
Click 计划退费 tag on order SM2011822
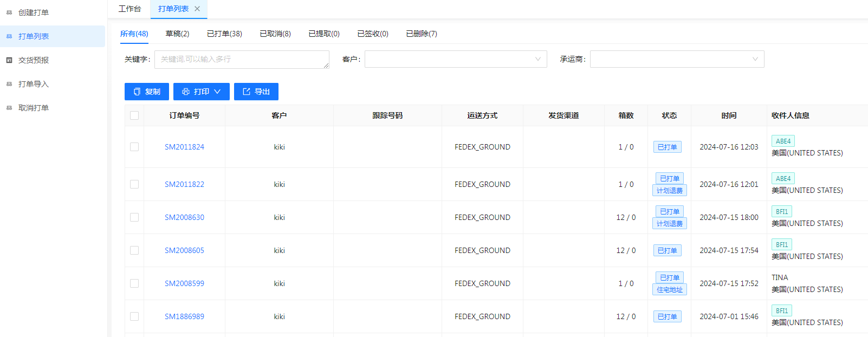click(x=670, y=191)
